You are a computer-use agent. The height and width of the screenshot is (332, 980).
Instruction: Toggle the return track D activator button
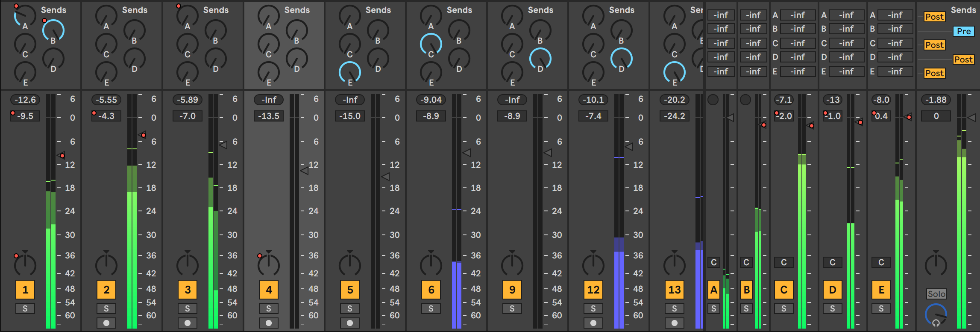click(833, 290)
